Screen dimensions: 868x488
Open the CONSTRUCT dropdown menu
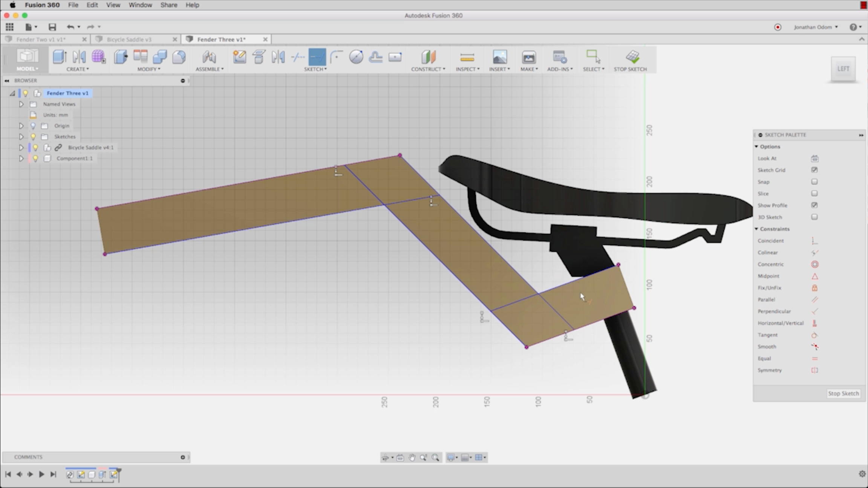coord(428,69)
